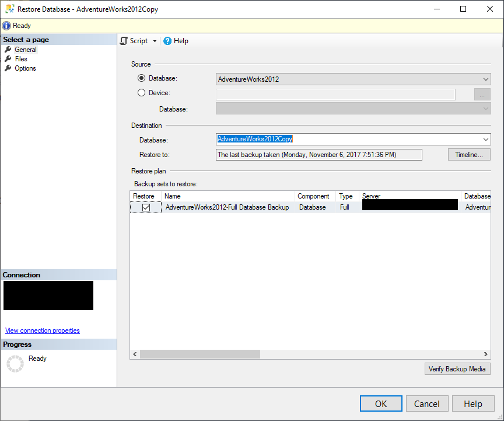Click the Script toolbar button label
The width and height of the screenshot is (504, 421).
click(x=139, y=41)
